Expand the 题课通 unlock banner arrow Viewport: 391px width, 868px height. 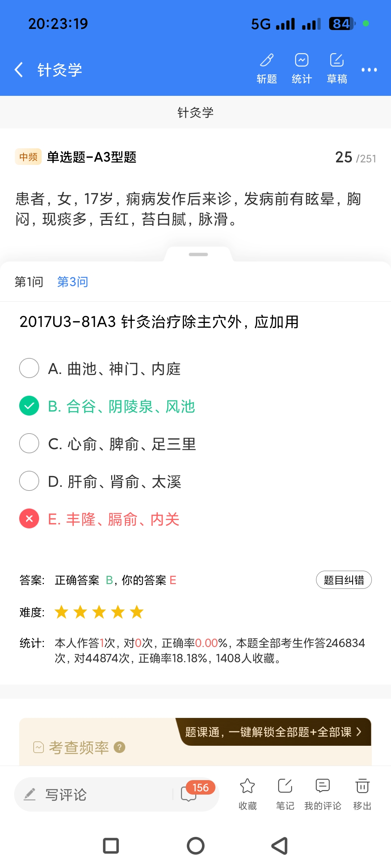[359, 732]
